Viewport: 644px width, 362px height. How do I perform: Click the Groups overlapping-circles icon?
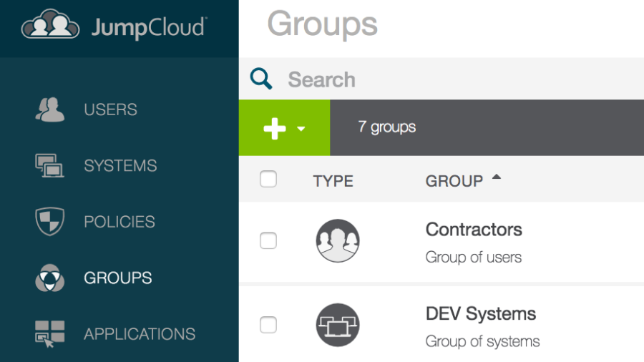(x=49, y=278)
